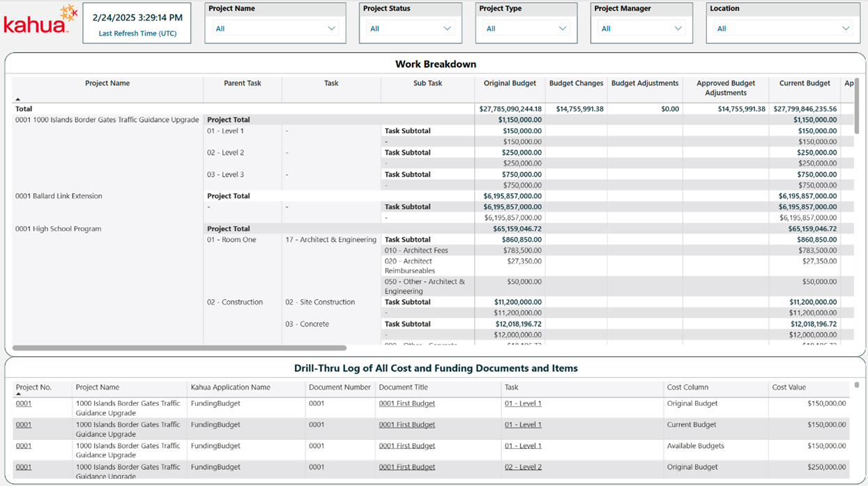
Task: Click sort arrow under Project No. column
Action: tap(18, 395)
